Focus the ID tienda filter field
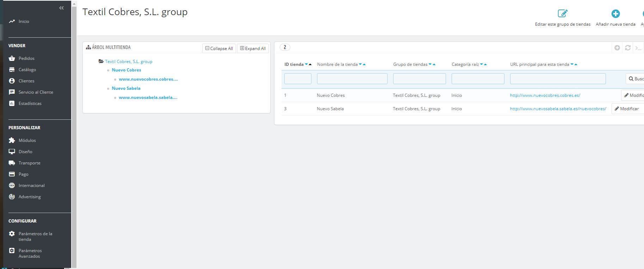 pyautogui.click(x=298, y=79)
